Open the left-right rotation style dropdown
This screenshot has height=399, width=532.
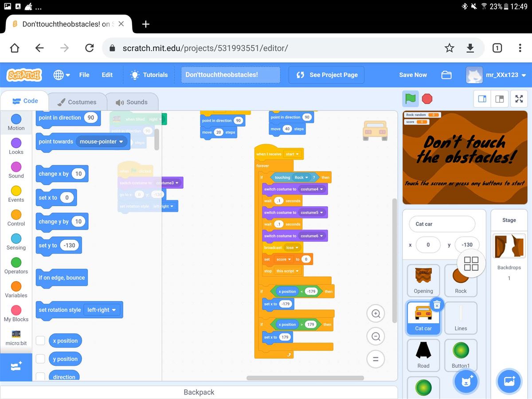[102, 310]
